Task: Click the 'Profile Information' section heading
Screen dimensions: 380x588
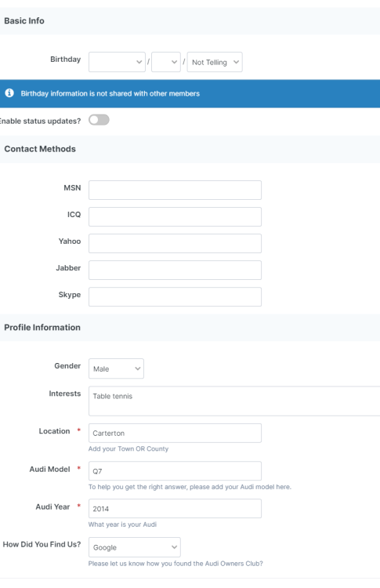Action: pyautogui.click(x=42, y=328)
